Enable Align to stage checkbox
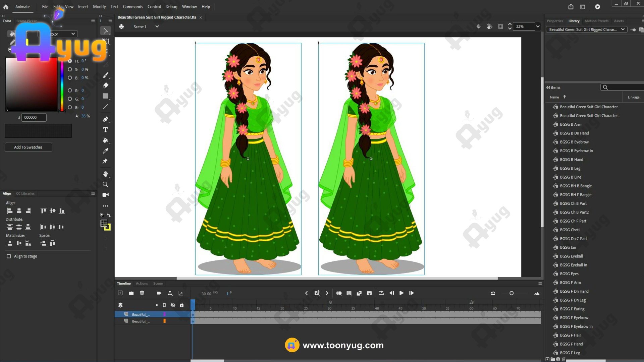Viewport: 644px width, 362px height. click(x=9, y=256)
